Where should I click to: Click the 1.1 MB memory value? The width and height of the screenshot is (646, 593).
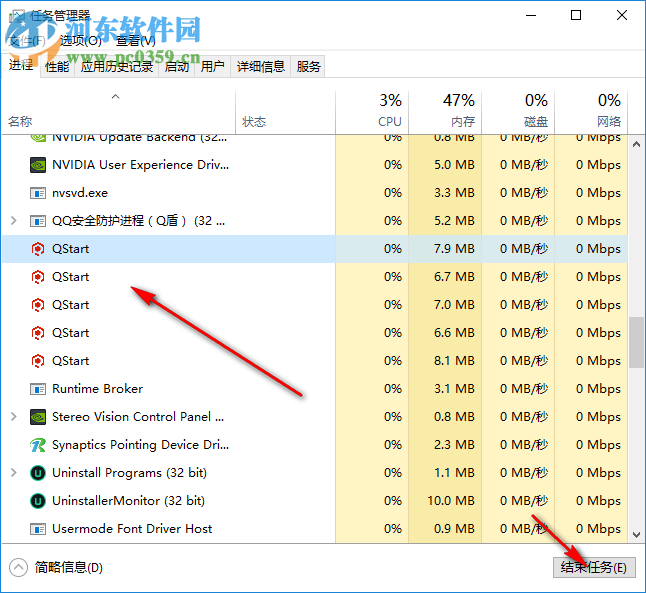(x=454, y=473)
